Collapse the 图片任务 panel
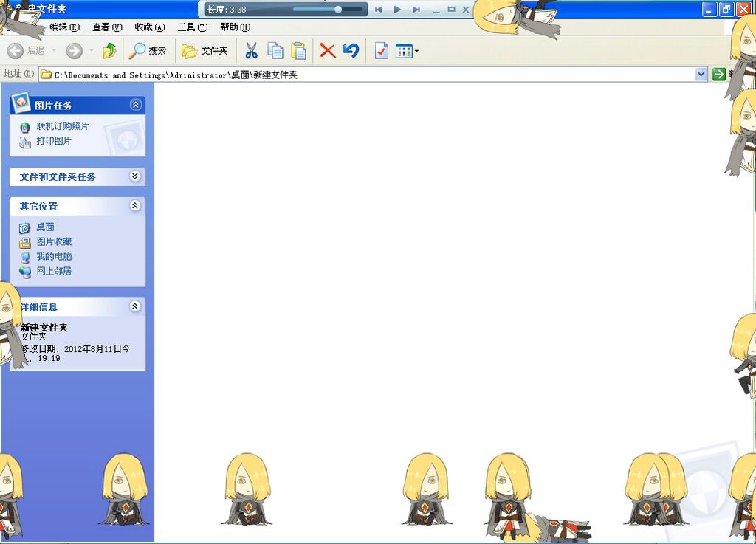 (135, 105)
